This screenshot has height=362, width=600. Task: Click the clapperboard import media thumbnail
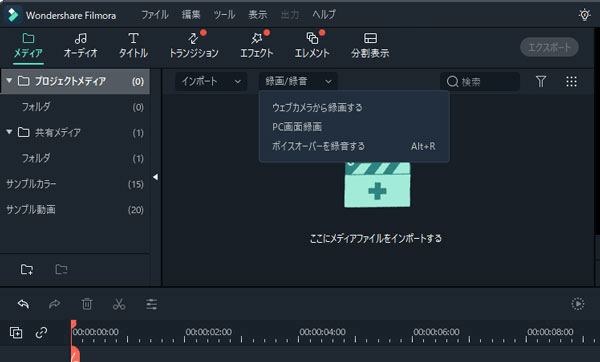[377, 185]
